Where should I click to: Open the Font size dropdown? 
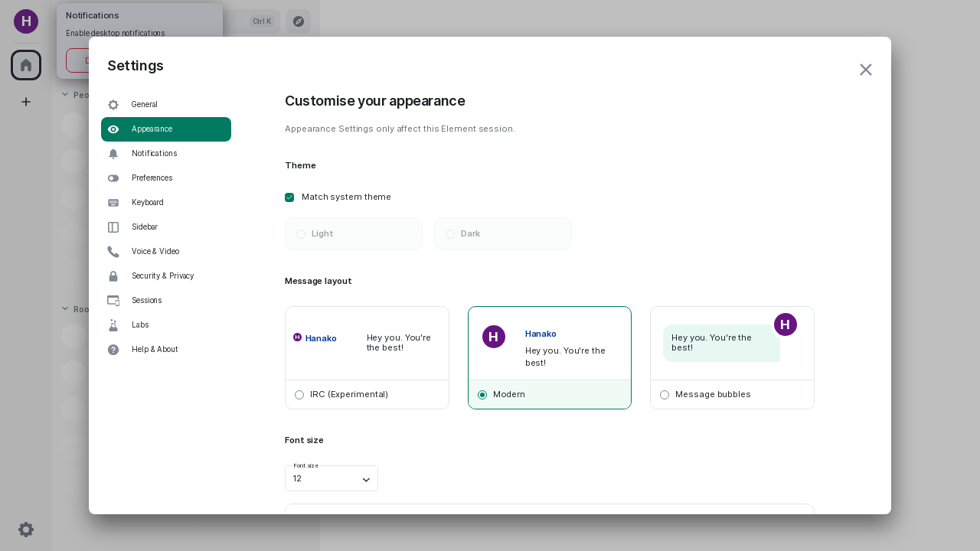332,479
